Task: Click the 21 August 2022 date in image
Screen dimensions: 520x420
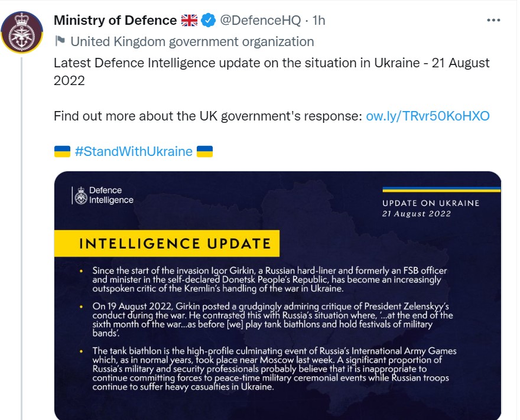Action: point(416,214)
